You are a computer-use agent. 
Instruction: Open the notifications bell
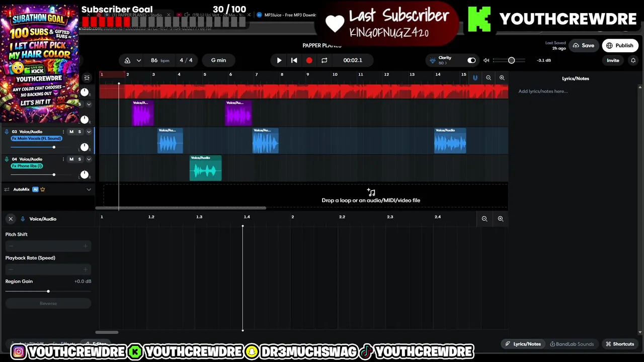click(633, 60)
